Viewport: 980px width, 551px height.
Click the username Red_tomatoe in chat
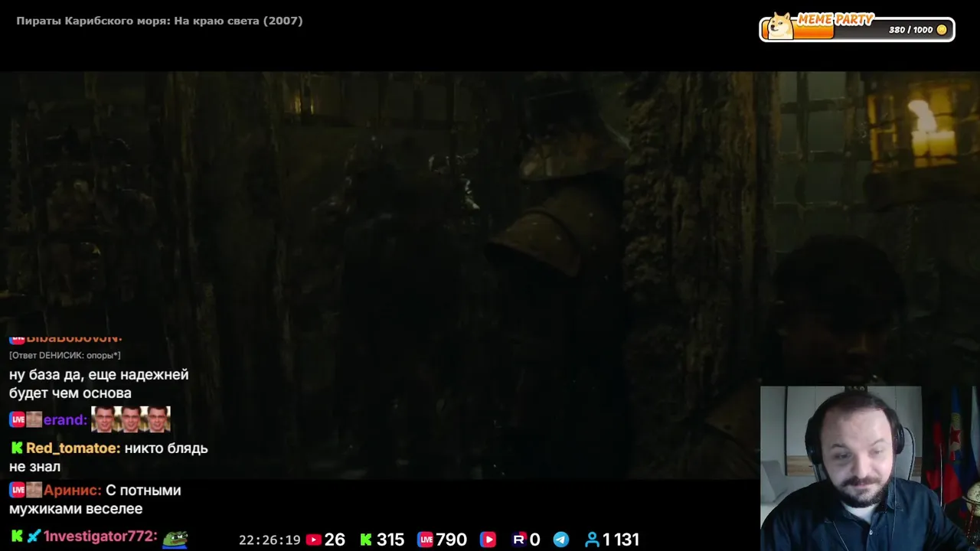pyautogui.click(x=73, y=448)
